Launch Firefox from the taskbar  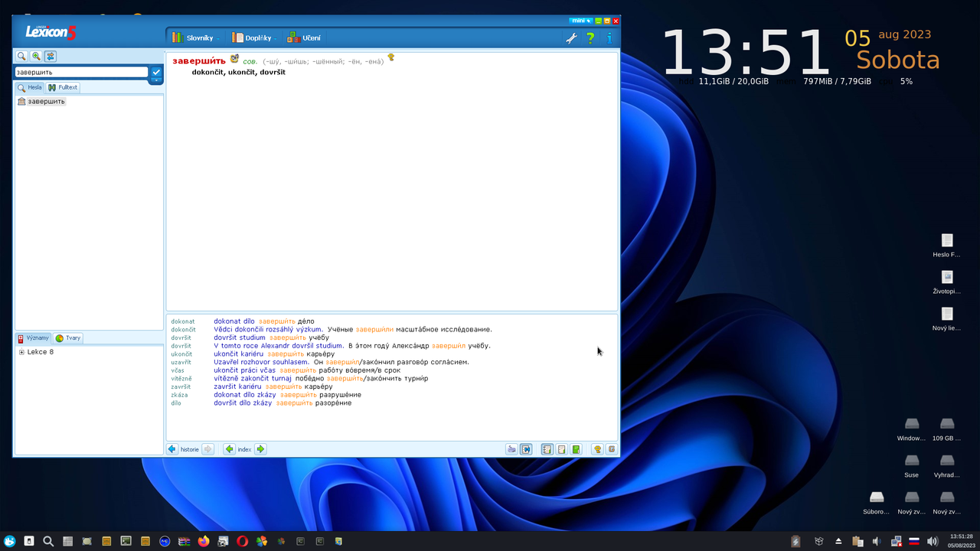[203, 541]
